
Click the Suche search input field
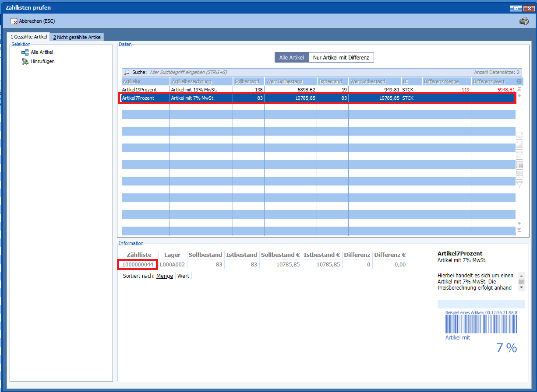point(307,72)
